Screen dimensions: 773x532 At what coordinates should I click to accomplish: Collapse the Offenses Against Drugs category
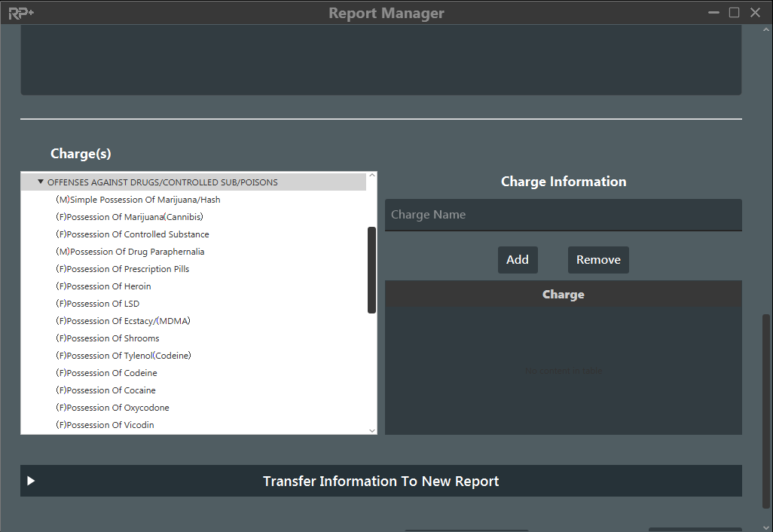(x=41, y=182)
